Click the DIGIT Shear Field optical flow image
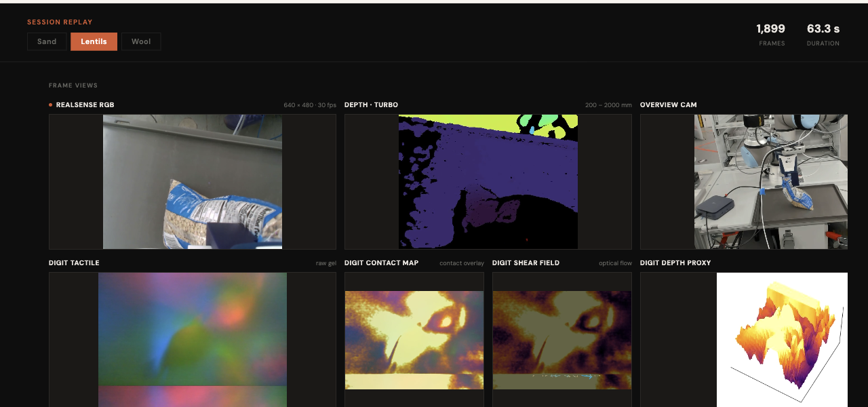 (562, 340)
